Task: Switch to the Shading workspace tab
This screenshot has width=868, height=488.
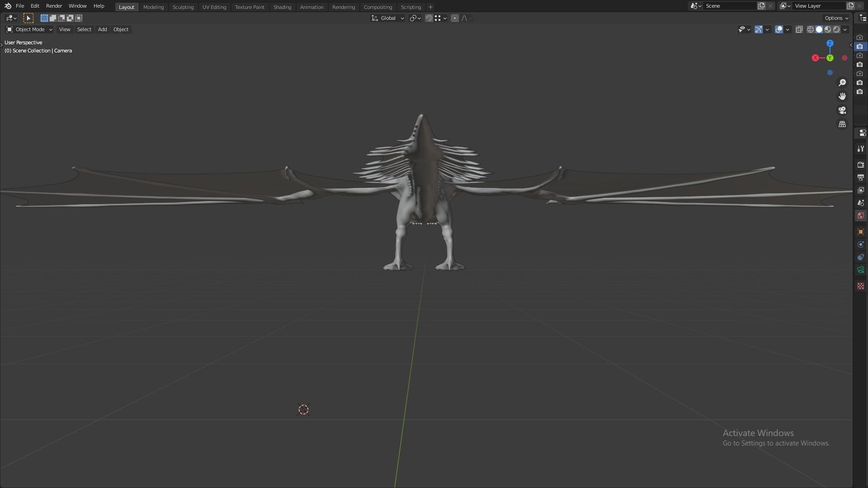Action: point(282,7)
